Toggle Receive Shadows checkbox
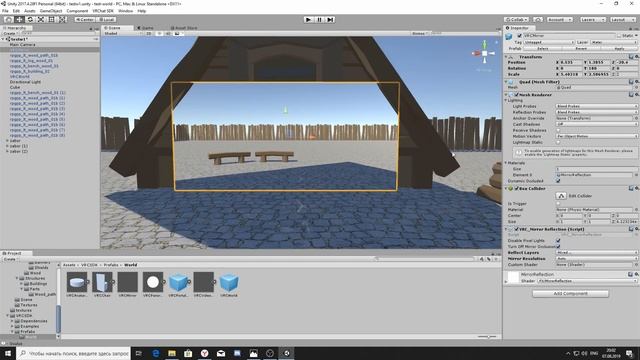 pos(558,130)
